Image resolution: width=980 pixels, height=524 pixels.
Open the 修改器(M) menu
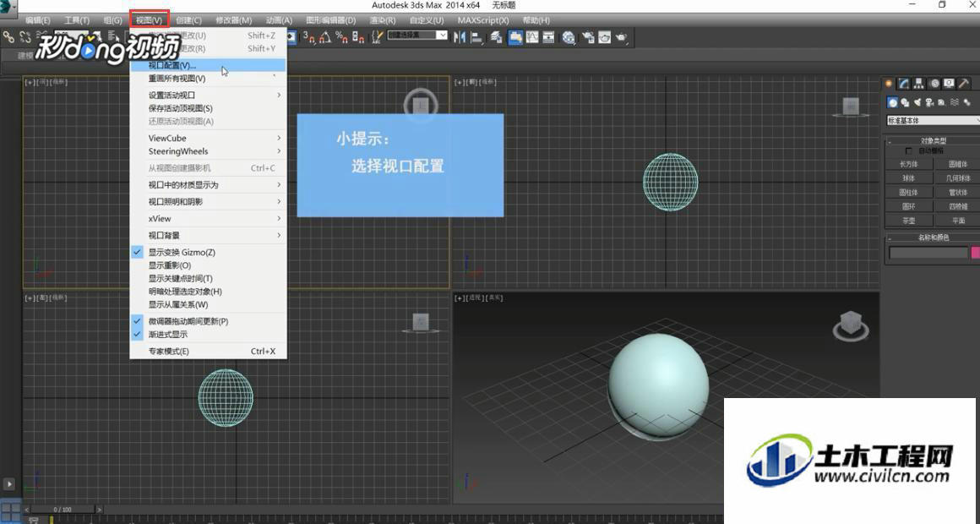click(x=233, y=20)
